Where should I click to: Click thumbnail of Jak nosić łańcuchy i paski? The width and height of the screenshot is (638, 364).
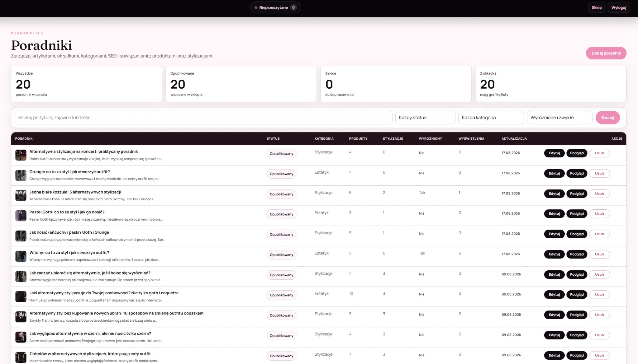point(21,236)
